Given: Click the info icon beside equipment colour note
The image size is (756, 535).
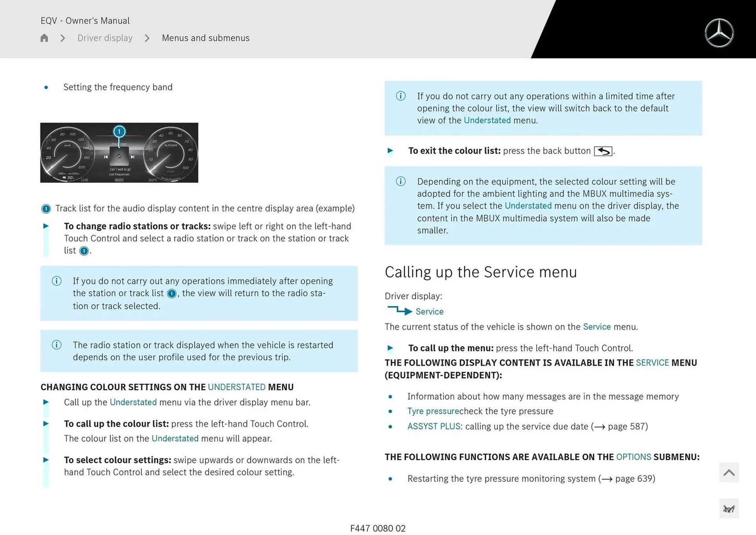Looking at the screenshot, I should pyautogui.click(x=400, y=181).
